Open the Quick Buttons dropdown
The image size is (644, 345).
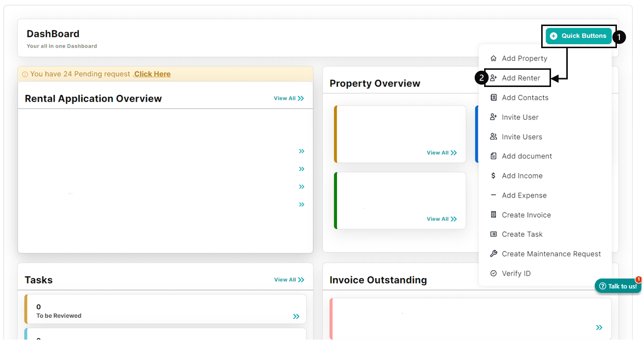pos(579,36)
